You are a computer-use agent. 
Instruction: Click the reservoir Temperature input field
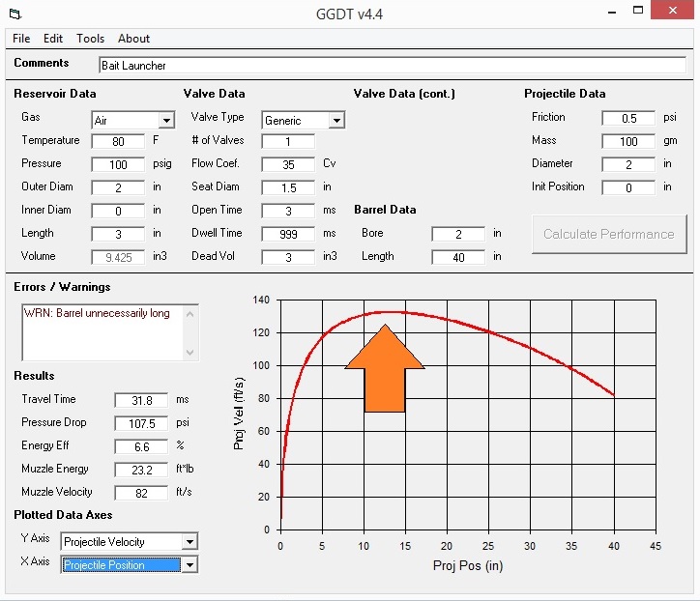tap(118, 141)
